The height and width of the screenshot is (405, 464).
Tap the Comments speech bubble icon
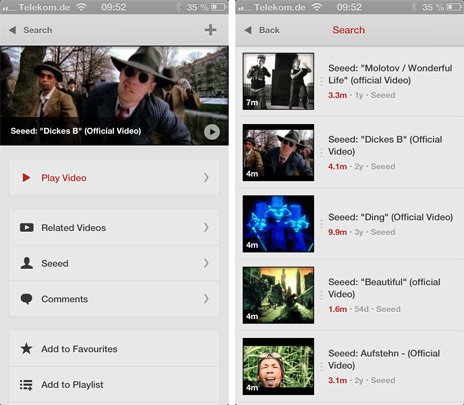click(x=26, y=299)
